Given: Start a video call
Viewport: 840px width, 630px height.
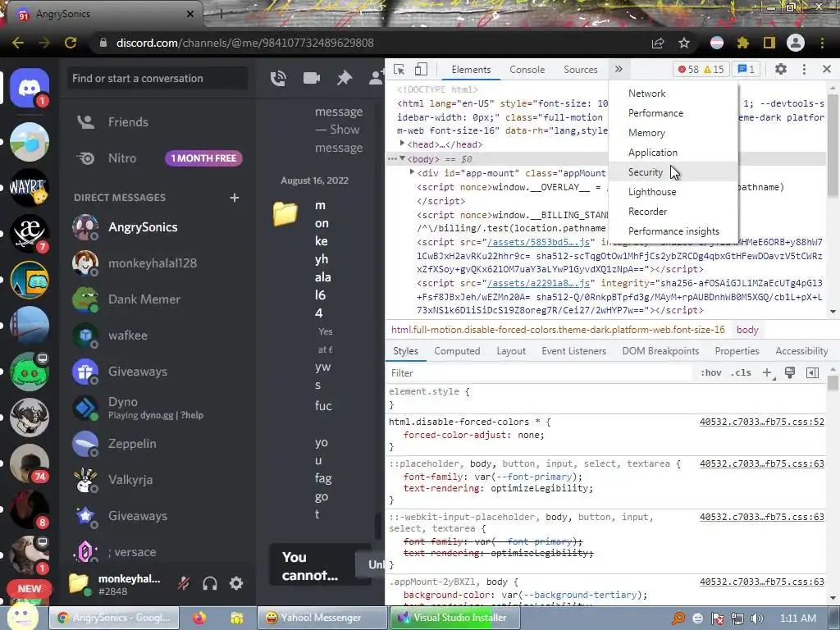Looking at the screenshot, I should (311, 78).
